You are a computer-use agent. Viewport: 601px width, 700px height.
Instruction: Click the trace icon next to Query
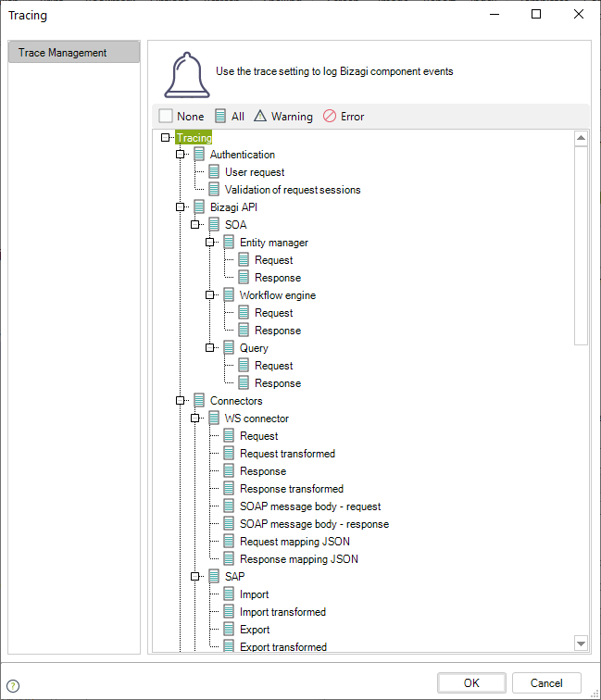(x=229, y=348)
